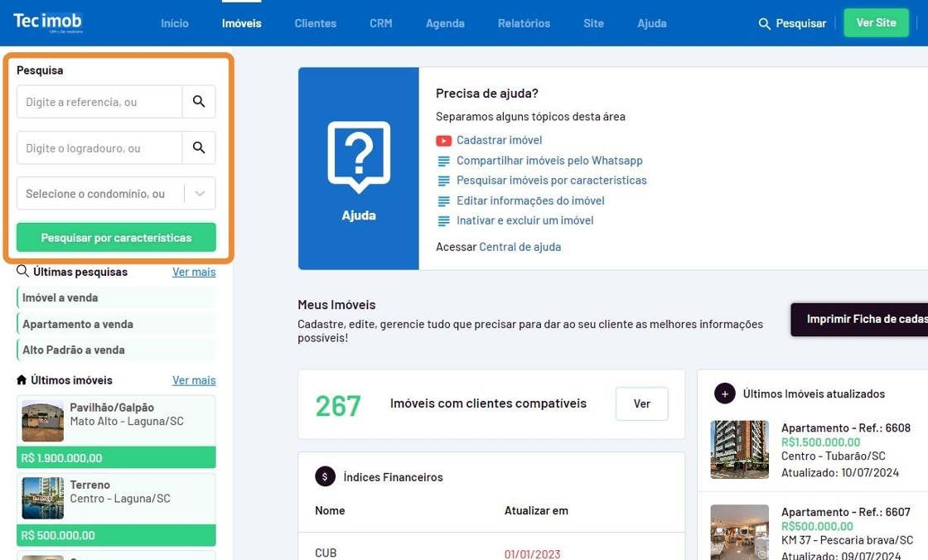Open the Central de ajuda link

520,247
